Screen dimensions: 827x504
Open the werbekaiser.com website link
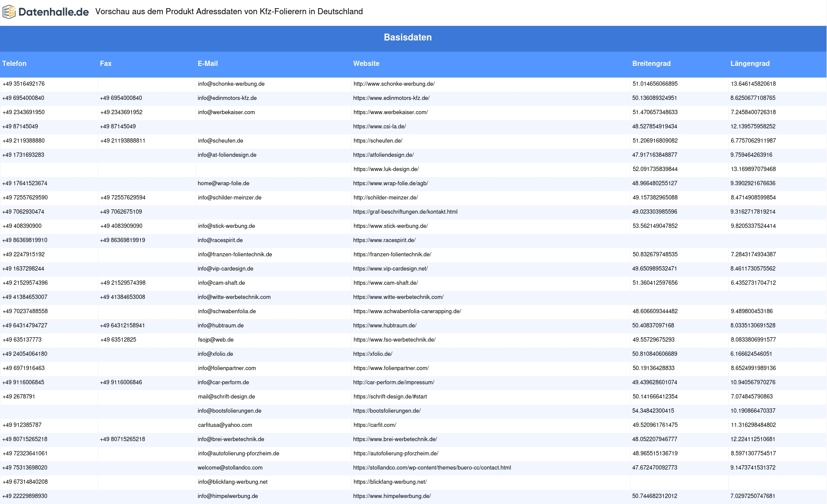[x=391, y=112]
